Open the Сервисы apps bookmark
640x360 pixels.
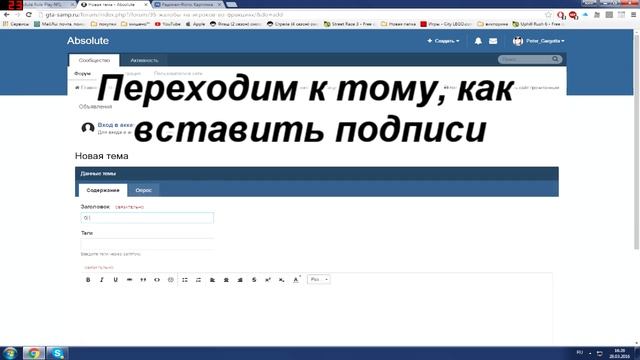point(16,24)
